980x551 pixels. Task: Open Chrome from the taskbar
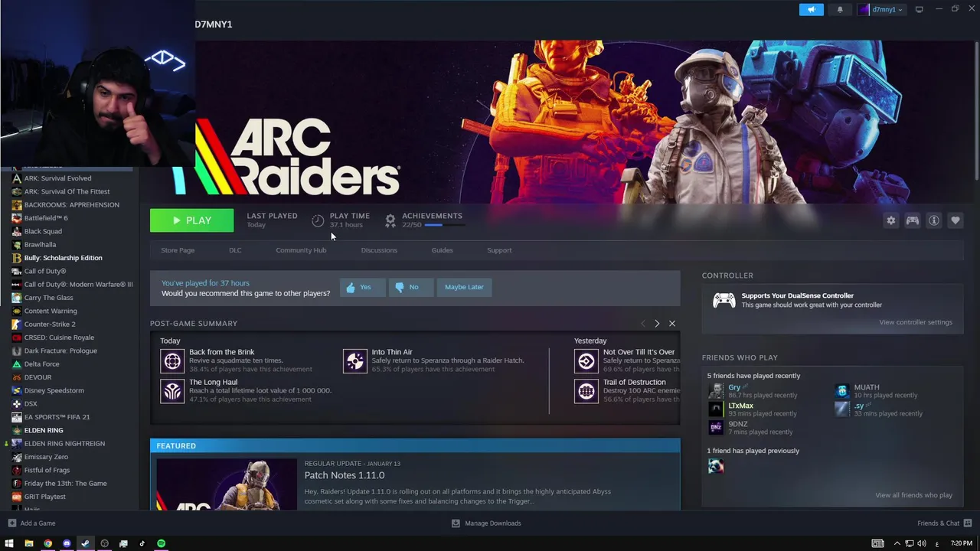47,543
